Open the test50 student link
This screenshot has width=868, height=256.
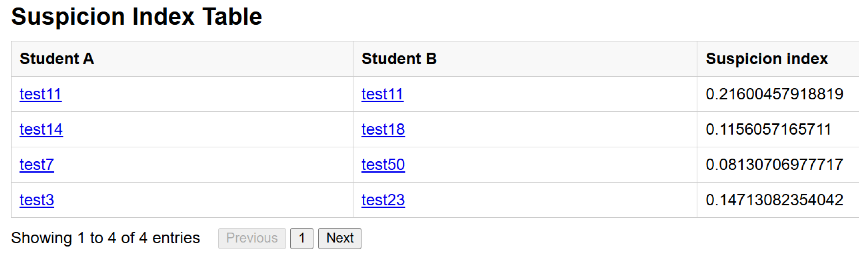383,165
